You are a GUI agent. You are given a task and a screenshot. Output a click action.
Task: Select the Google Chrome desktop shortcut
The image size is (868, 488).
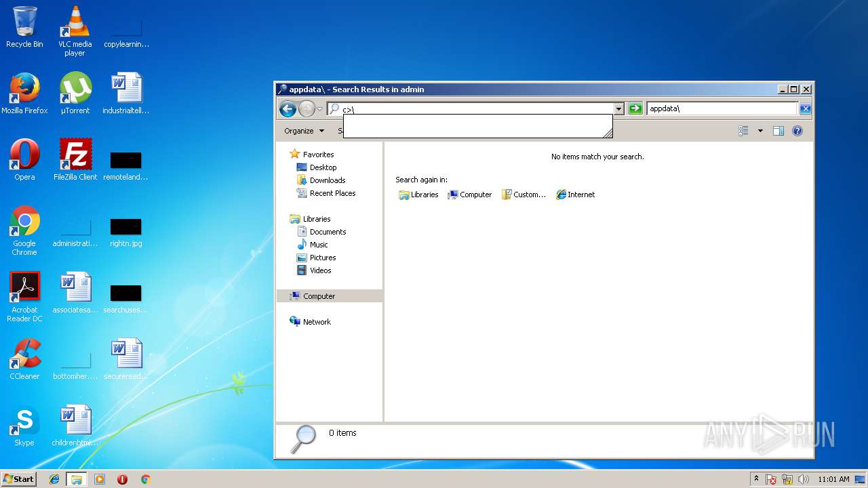click(x=24, y=230)
